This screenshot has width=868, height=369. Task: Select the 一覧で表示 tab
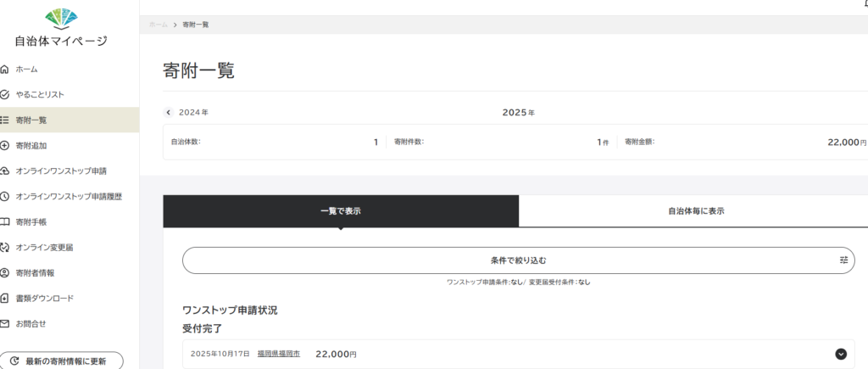coord(341,211)
